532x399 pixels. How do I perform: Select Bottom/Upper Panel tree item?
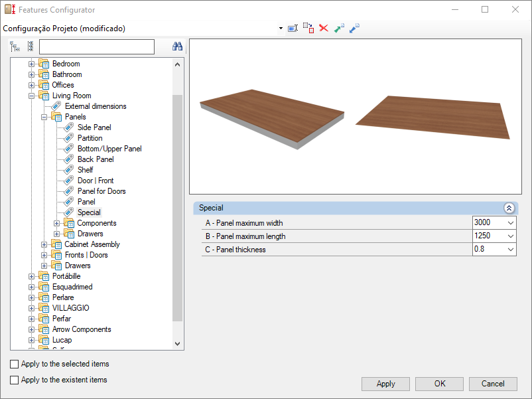coord(109,149)
